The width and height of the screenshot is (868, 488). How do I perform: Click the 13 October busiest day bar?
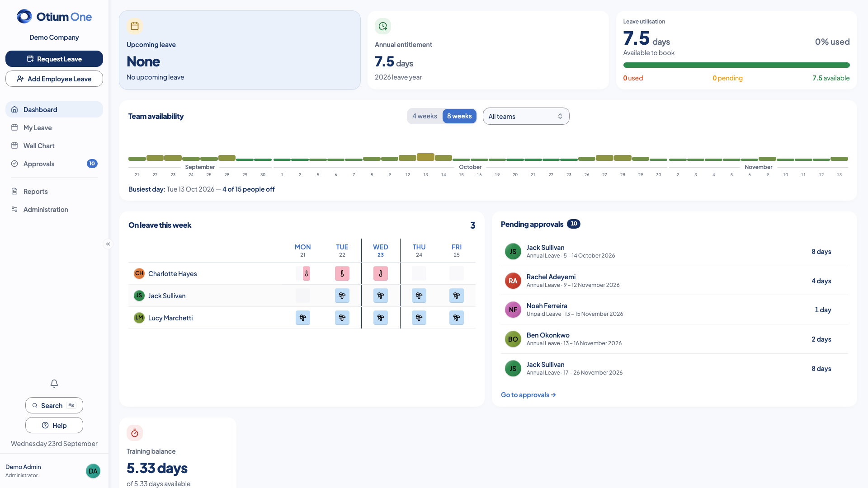click(425, 157)
